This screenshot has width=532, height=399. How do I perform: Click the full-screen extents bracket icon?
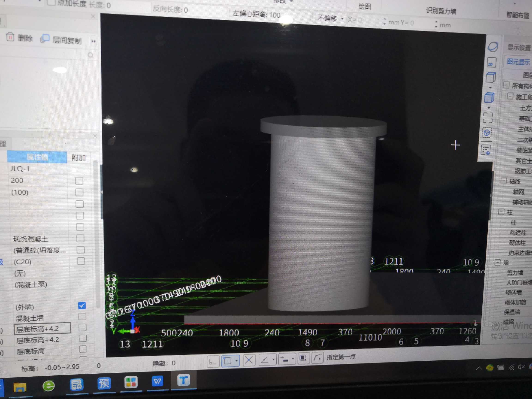point(488,118)
